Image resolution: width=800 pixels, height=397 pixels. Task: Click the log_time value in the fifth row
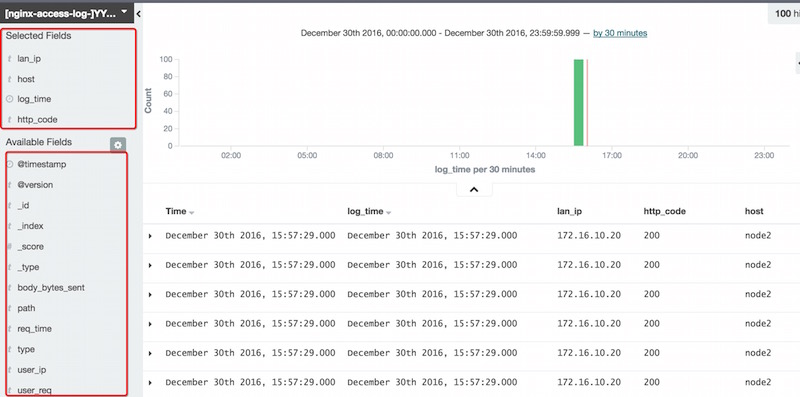[x=432, y=353]
